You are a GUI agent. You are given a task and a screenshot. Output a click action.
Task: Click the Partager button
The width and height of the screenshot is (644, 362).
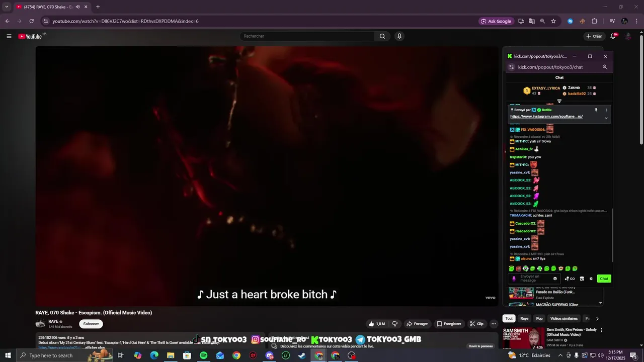(x=417, y=324)
